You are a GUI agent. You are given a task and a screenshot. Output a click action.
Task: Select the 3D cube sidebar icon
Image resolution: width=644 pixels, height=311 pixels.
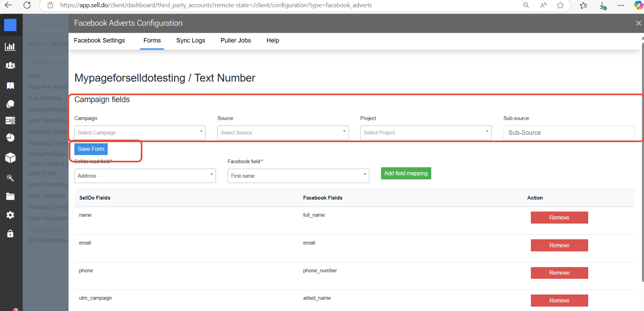click(x=10, y=158)
